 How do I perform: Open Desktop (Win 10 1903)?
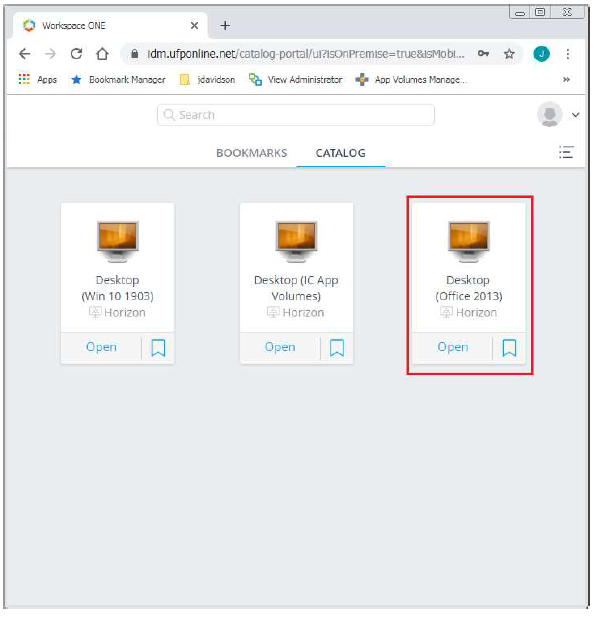click(x=101, y=347)
